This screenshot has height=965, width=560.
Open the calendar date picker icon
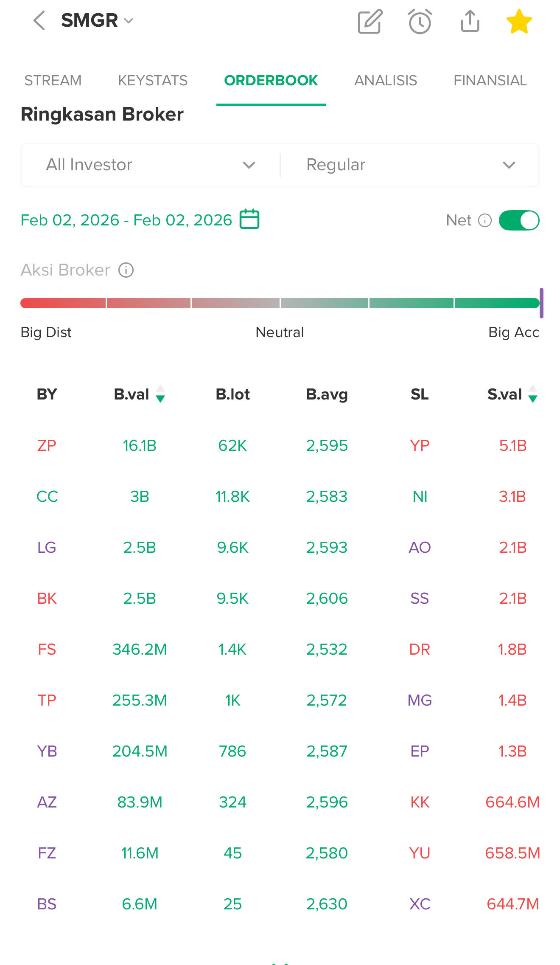(249, 219)
